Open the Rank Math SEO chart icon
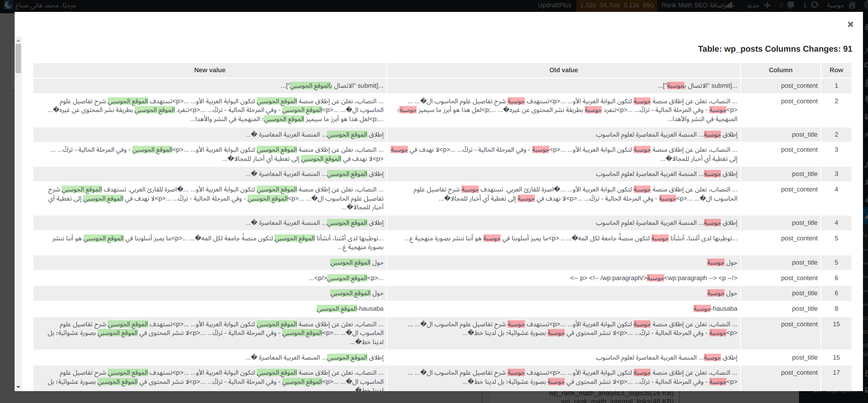The image size is (868, 403). pyautogui.click(x=730, y=5)
